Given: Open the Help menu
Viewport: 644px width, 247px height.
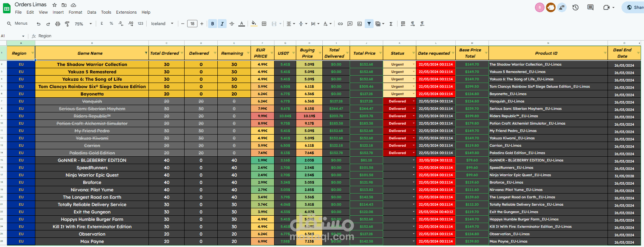Looking at the screenshot, I should [x=146, y=12].
